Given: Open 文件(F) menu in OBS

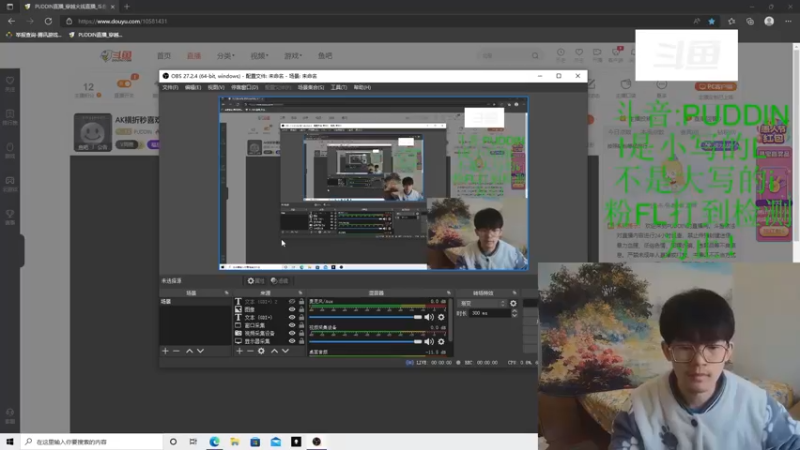Looking at the screenshot, I should tap(170, 88).
